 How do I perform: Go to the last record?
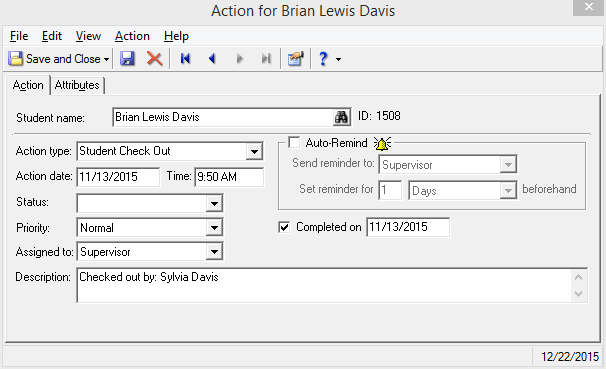[x=266, y=59]
